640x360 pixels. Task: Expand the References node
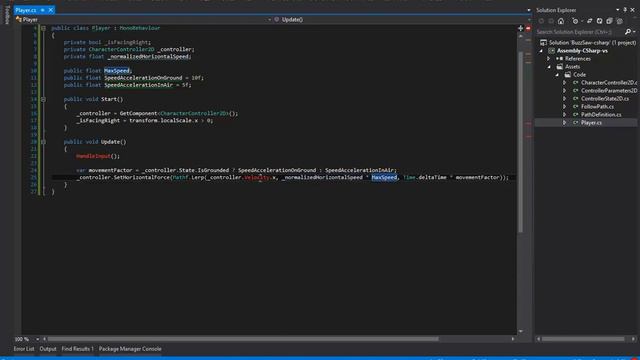click(x=549, y=59)
